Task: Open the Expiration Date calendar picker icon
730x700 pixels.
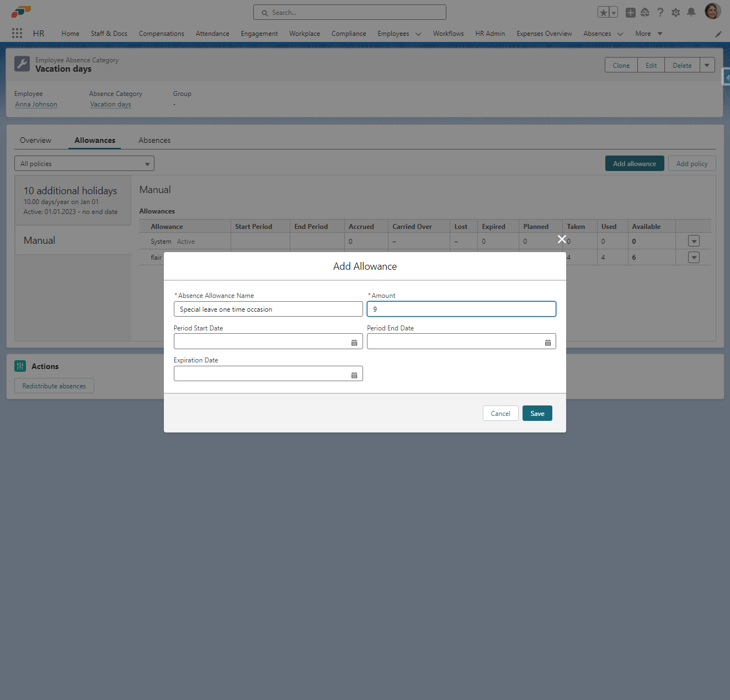Action: [354, 375]
